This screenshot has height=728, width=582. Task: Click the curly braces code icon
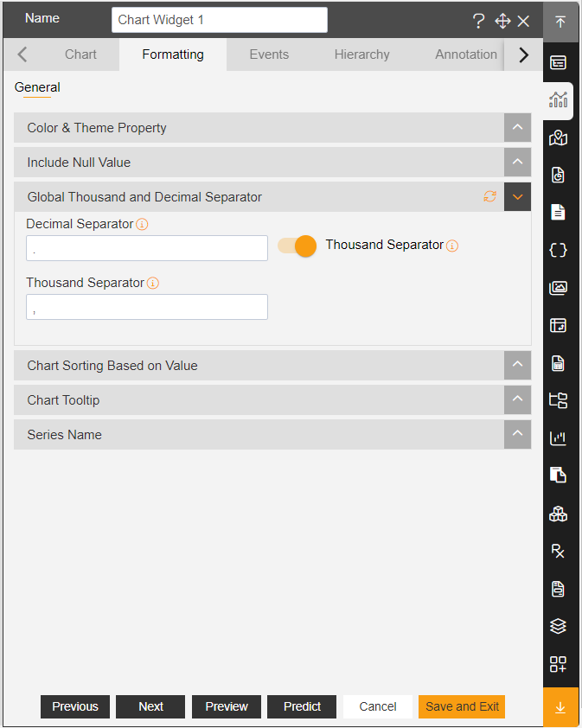[558, 250]
